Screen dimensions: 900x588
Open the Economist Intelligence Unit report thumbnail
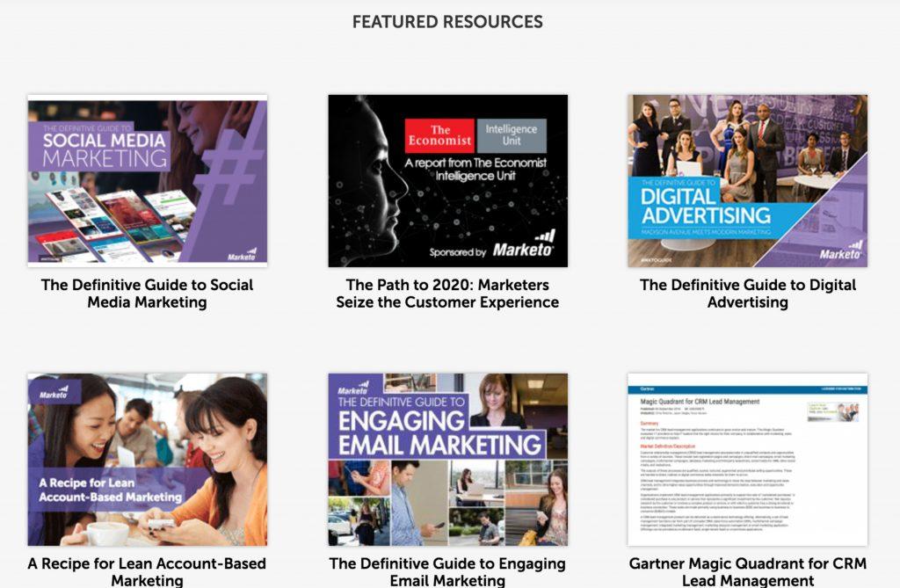[x=447, y=181]
